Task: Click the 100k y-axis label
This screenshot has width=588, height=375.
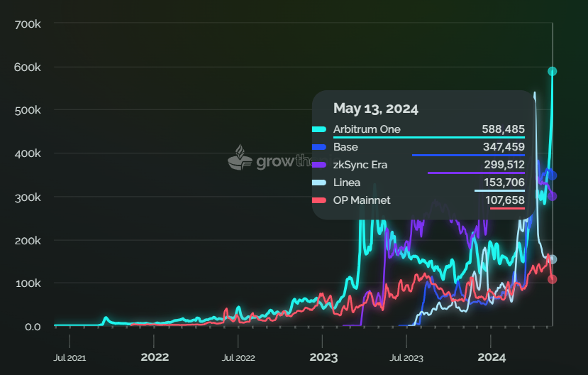Action: click(x=28, y=283)
